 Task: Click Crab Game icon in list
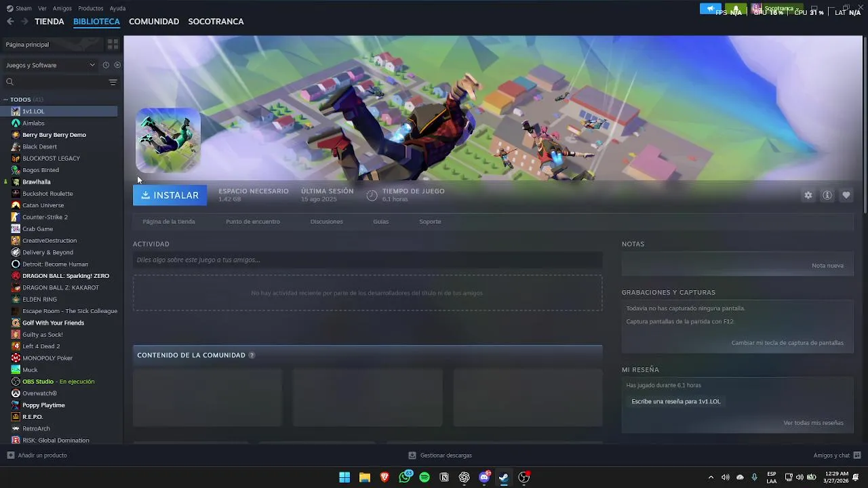click(x=16, y=228)
